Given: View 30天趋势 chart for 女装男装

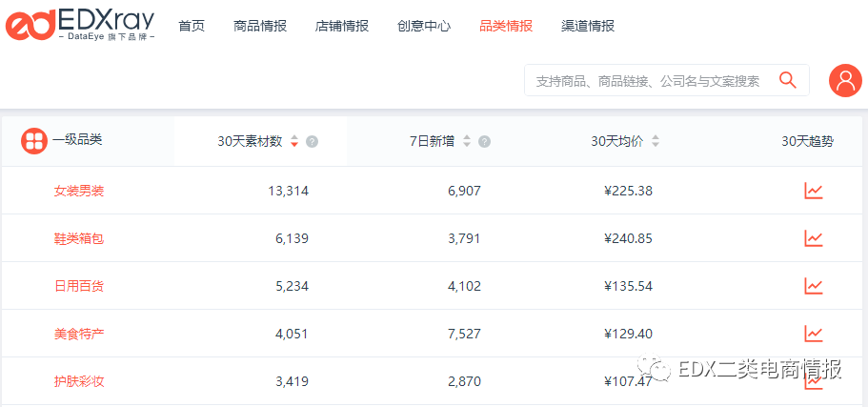Looking at the screenshot, I should click(813, 191).
